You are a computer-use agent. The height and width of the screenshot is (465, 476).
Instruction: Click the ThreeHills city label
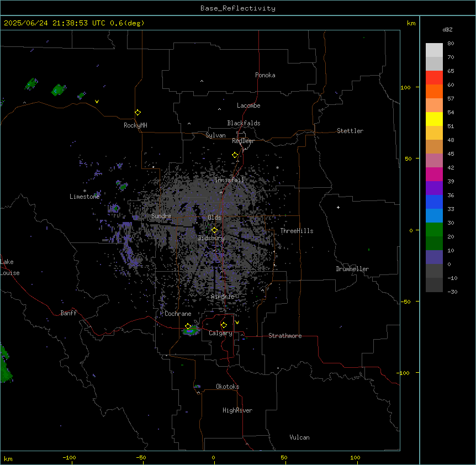297,231
